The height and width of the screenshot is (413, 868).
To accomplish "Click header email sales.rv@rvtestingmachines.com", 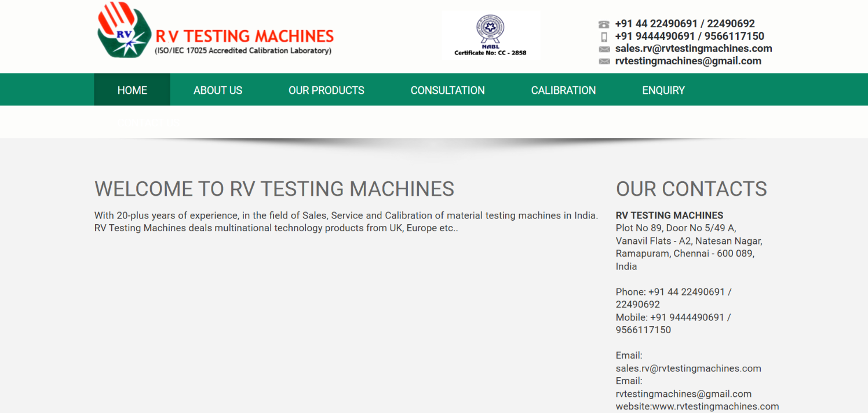I will tap(694, 49).
